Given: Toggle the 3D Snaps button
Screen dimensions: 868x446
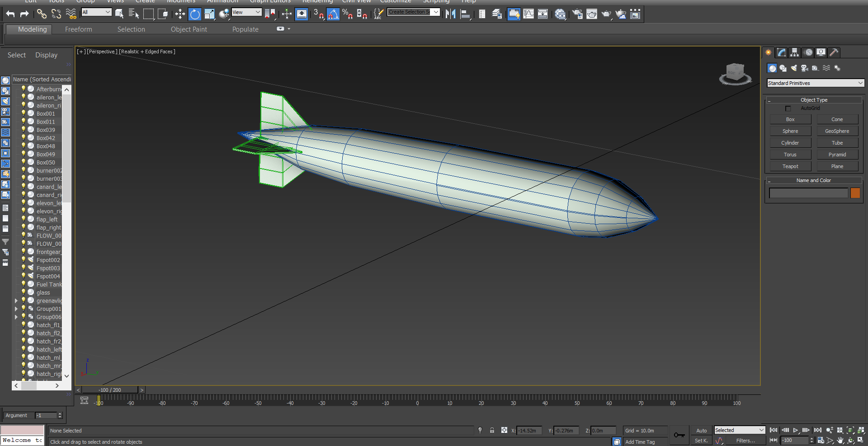Looking at the screenshot, I should point(319,14).
